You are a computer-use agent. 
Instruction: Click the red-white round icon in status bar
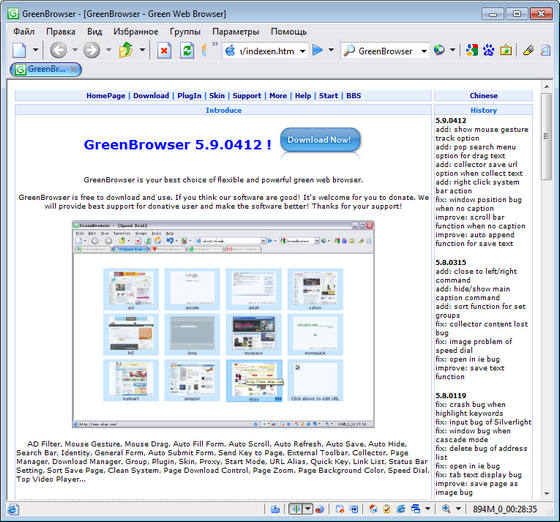coord(373,509)
